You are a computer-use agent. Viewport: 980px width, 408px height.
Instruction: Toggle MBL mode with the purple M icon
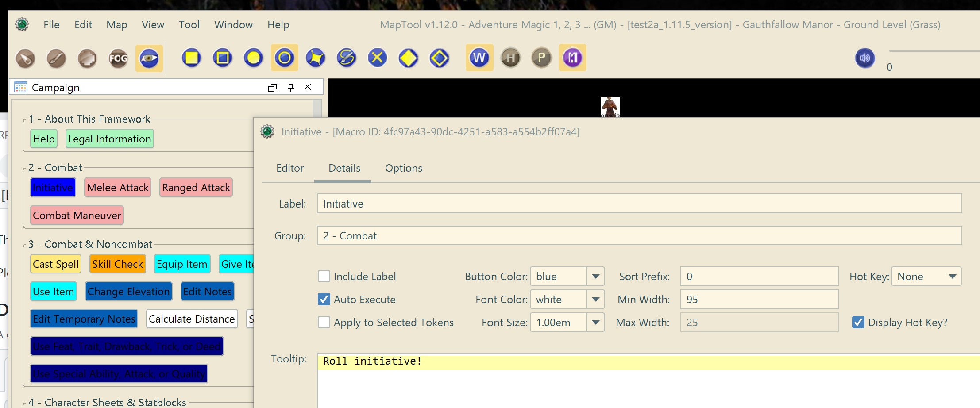(572, 58)
